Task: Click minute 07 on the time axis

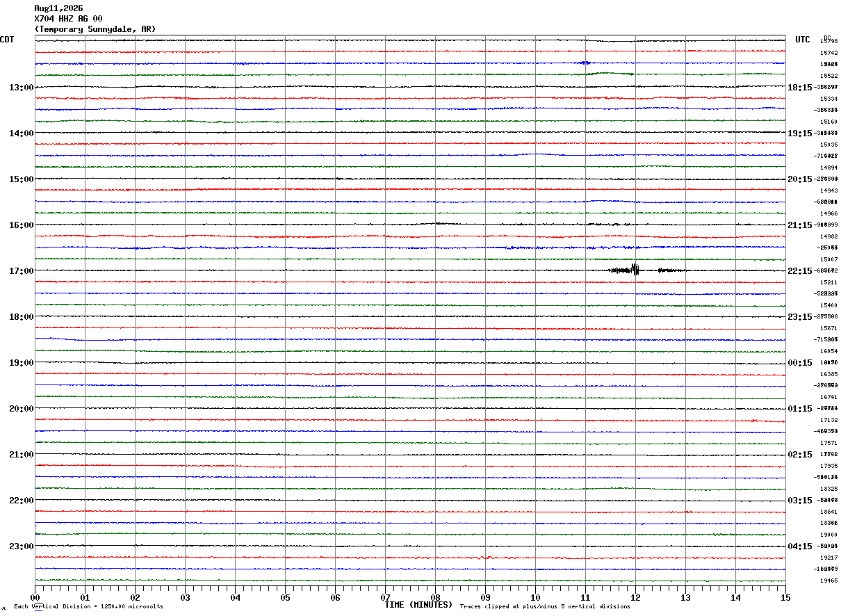Action: tap(385, 598)
